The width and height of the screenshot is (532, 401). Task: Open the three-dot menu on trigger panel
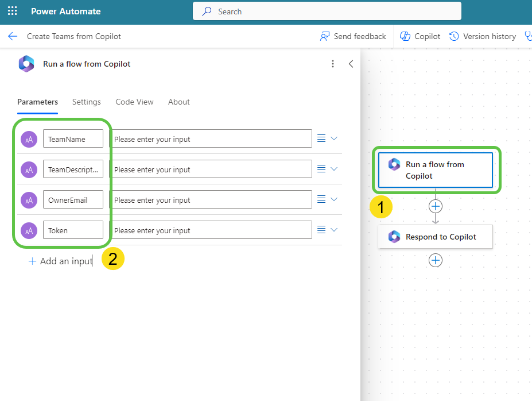[x=333, y=64]
